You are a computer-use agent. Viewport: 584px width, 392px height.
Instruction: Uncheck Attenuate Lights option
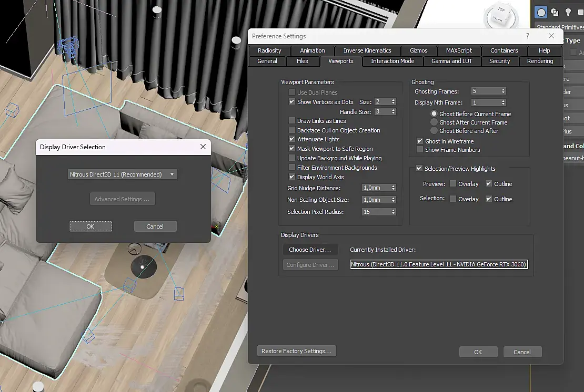tap(292, 139)
